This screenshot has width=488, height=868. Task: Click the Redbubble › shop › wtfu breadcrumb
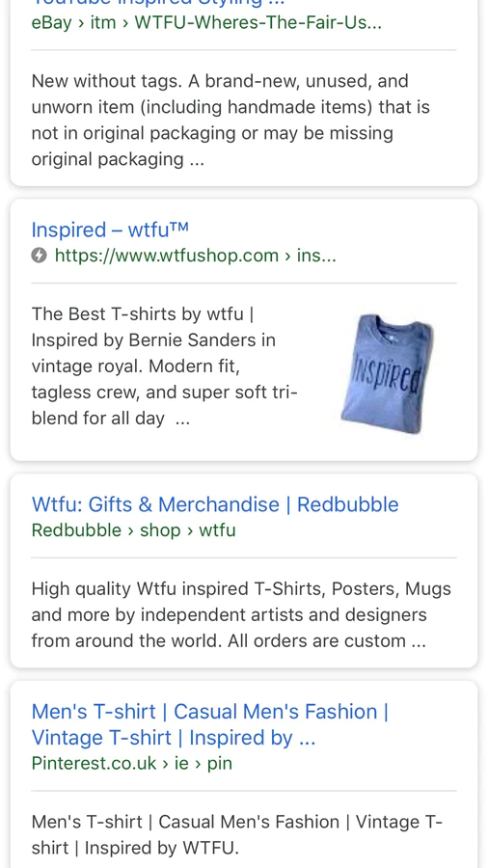(x=133, y=530)
